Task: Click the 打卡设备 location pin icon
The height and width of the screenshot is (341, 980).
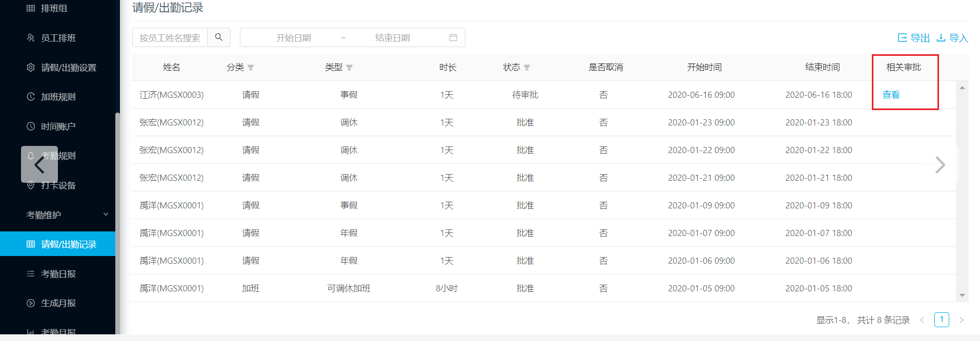Action: (x=31, y=185)
